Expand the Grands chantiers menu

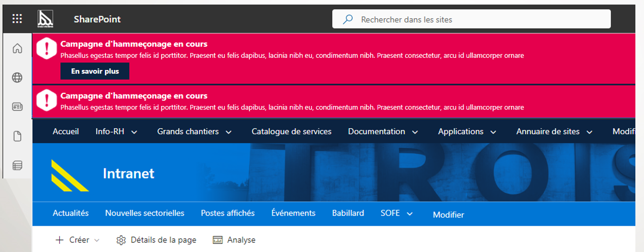[194, 131]
